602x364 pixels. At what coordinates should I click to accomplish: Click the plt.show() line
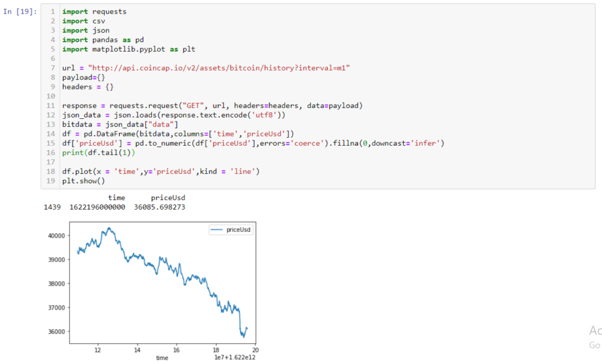coord(84,180)
